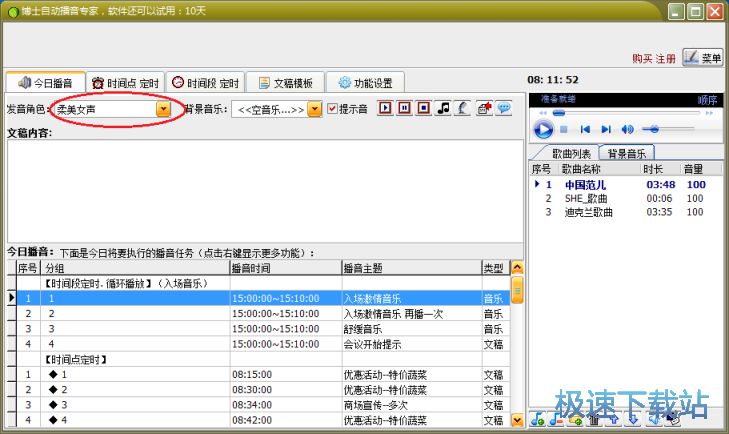Click the 购买 link

click(642, 59)
